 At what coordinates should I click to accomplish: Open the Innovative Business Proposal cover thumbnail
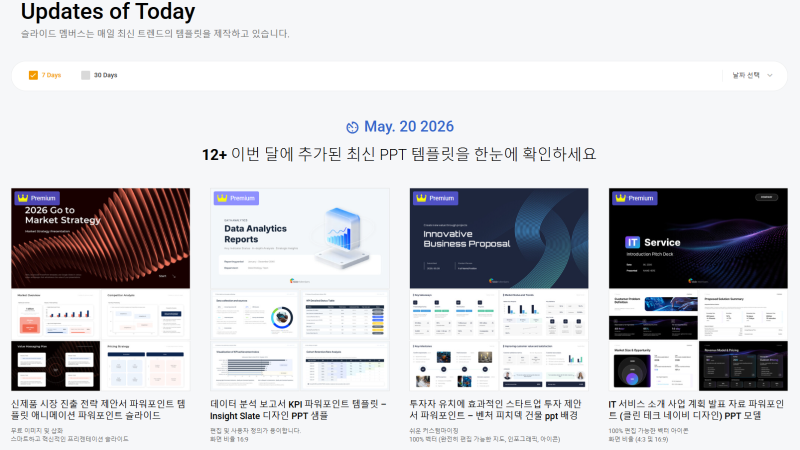[499, 238]
